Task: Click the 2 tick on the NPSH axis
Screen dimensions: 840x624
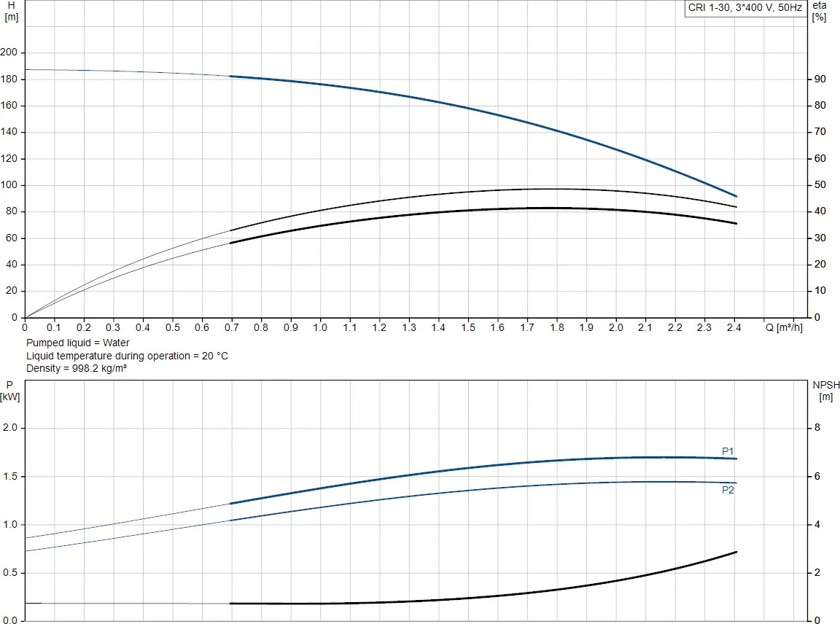Action: (817, 572)
